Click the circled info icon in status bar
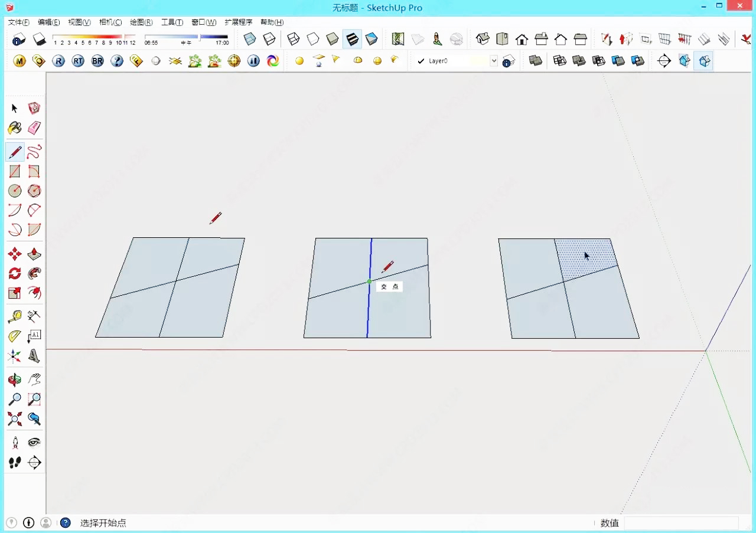The width and height of the screenshot is (756, 533). [x=28, y=523]
